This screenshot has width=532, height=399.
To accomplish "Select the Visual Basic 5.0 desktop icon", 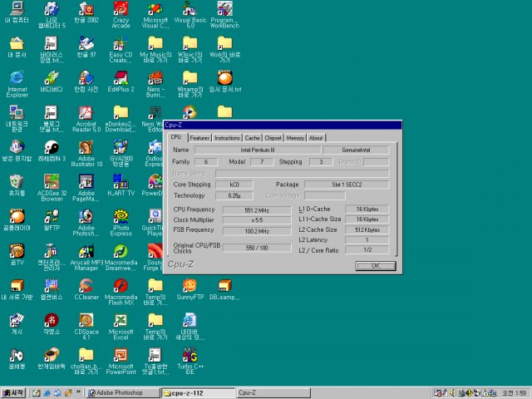I will [x=190, y=15].
